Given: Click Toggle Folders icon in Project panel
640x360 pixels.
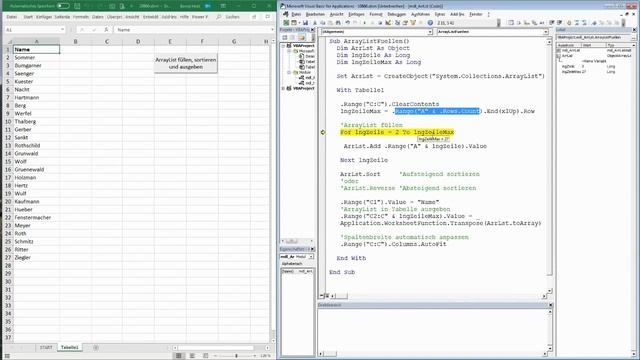Looking at the screenshot, I should click(x=302, y=38).
